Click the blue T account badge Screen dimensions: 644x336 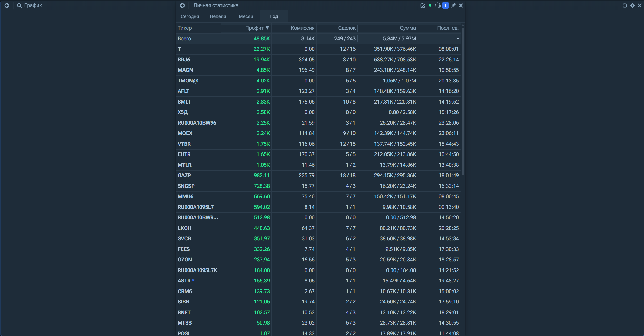click(x=445, y=5)
